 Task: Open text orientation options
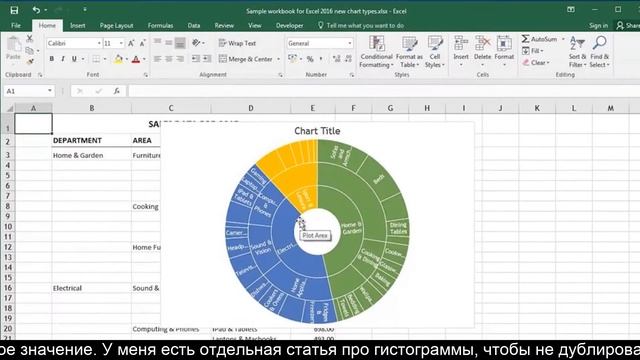click(x=198, y=42)
